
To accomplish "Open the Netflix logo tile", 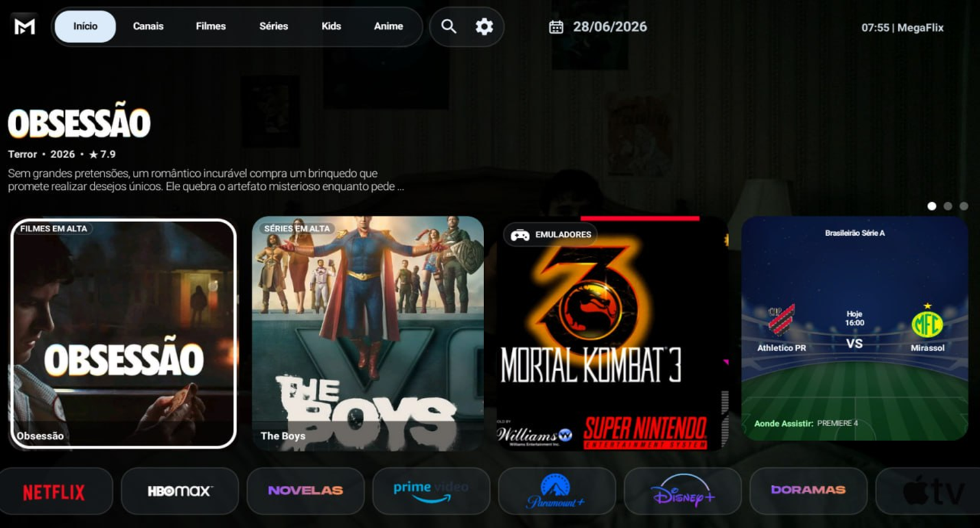I will (54, 492).
